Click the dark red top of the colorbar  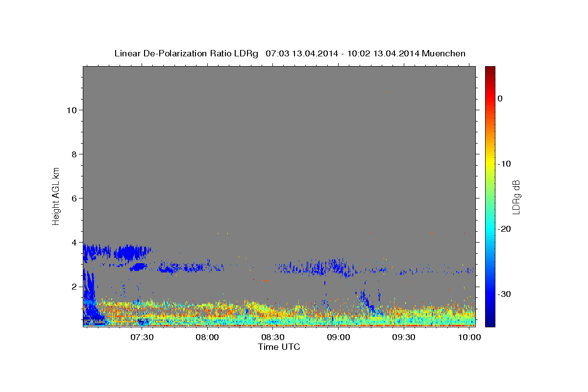pos(490,69)
